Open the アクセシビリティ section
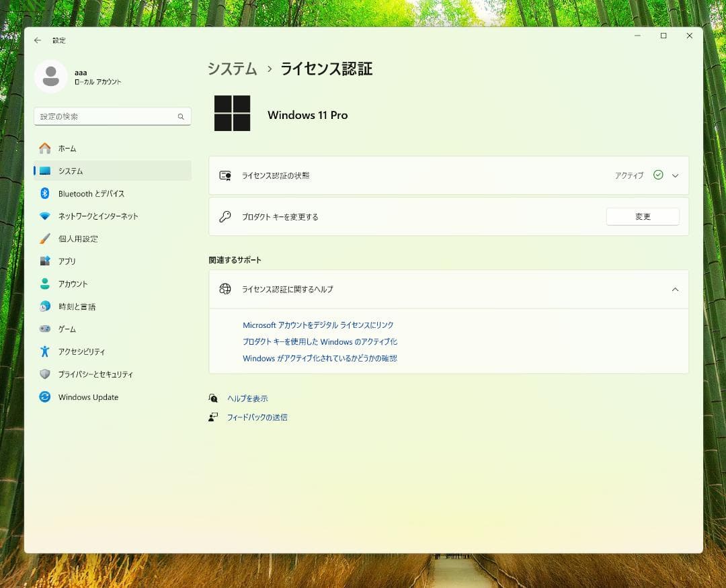This screenshot has width=726, height=588. coord(81,351)
